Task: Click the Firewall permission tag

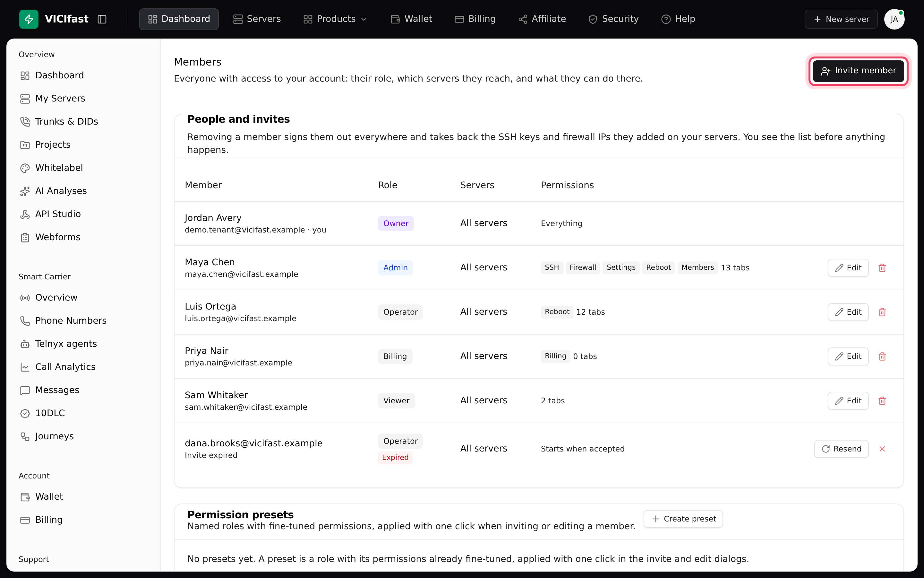Action: click(x=583, y=267)
